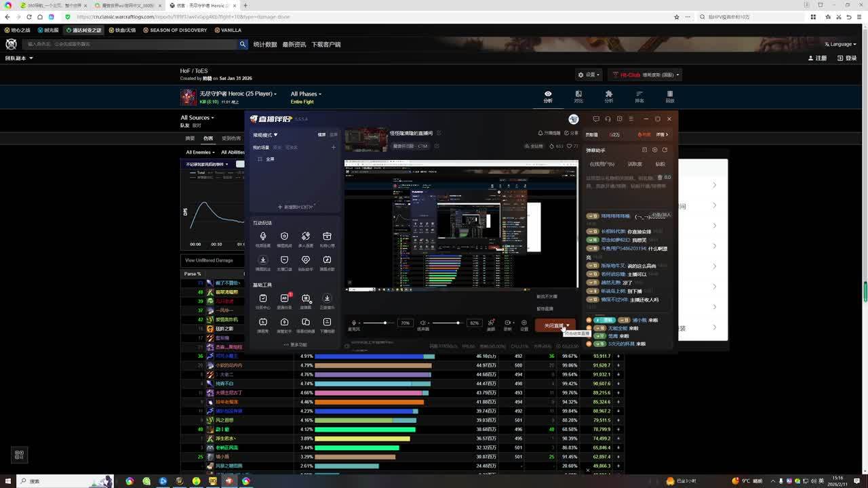Mute the speaker icon in livestream controls
868x488 pixels.
[x=422, y=323]
